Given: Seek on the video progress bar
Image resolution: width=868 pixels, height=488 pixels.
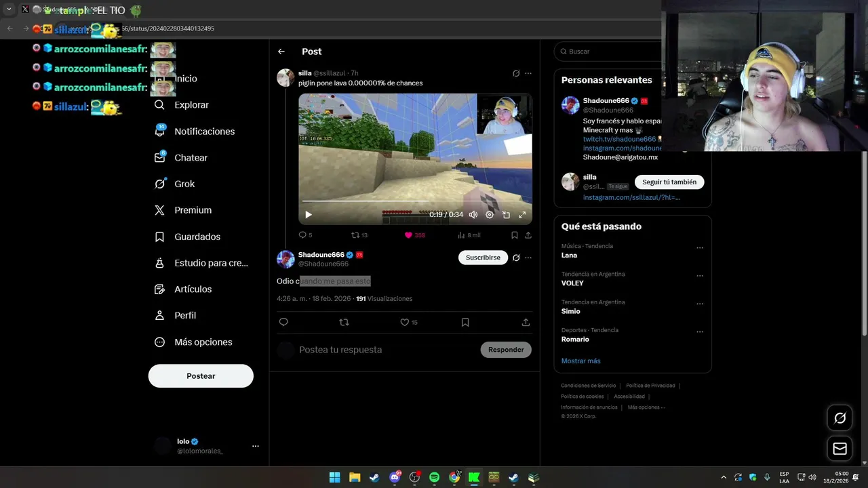Looking at the screenshot, I should pos(415,201).
